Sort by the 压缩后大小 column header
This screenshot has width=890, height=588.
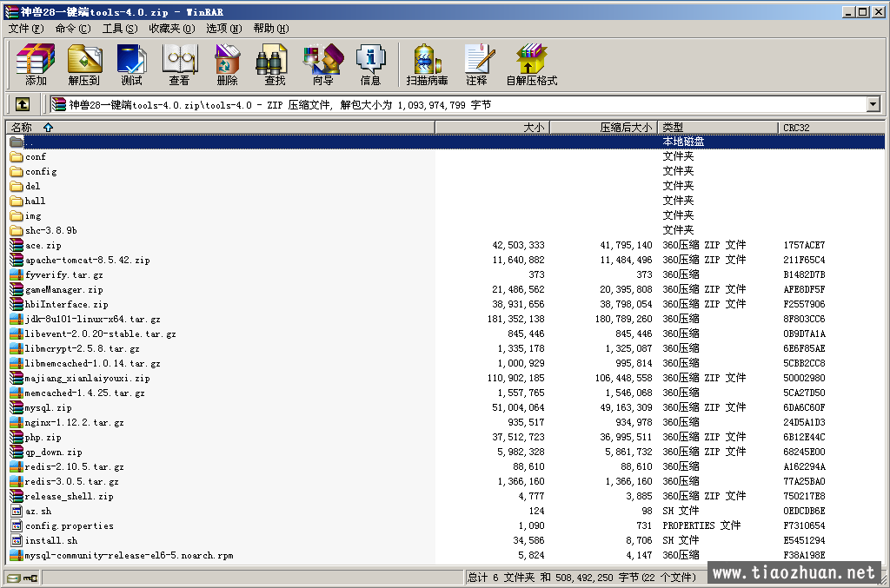603,128
